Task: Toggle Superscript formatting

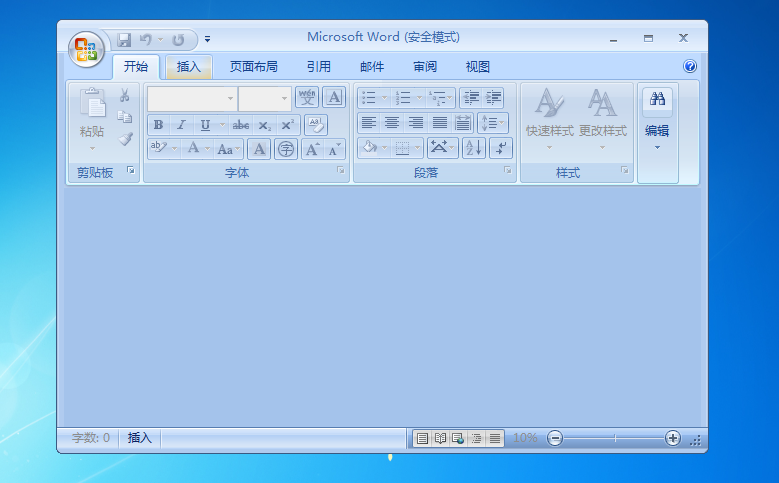Action: (288, 125)
